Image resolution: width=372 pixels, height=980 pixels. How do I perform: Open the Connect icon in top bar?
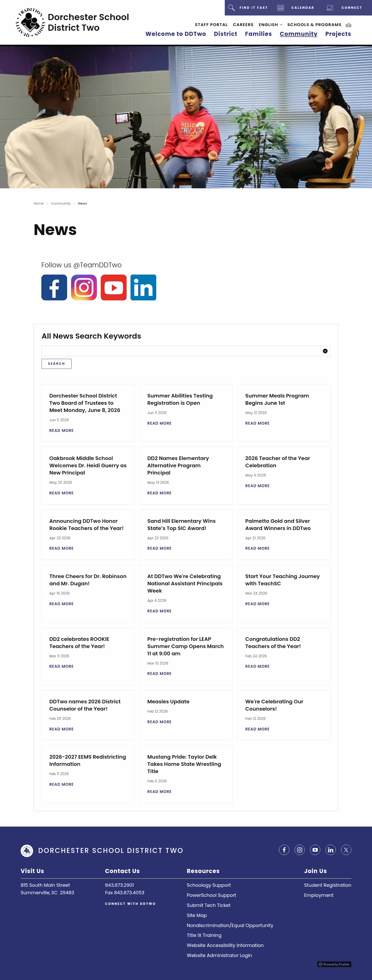point(330,7)
